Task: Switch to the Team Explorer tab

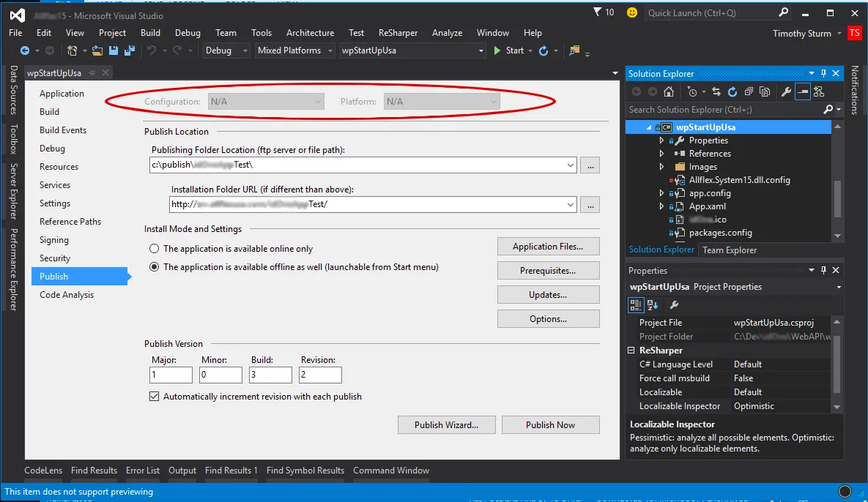Action: (x=730, y=250)
